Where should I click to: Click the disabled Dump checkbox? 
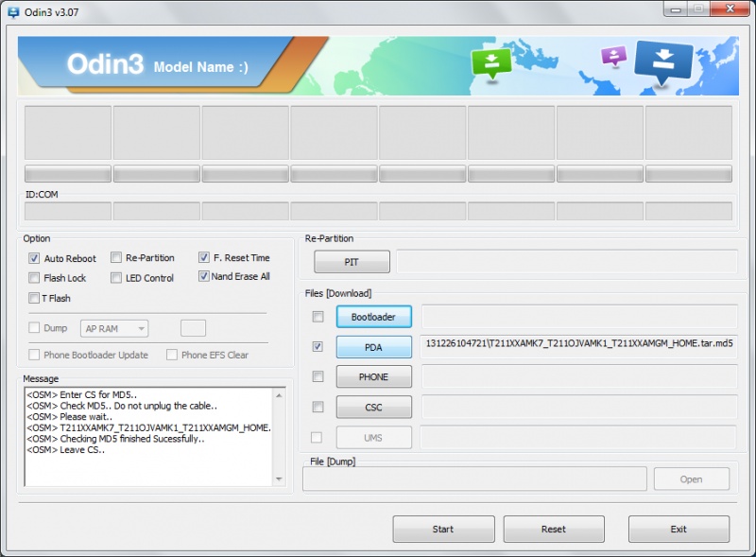tap(34, 328)
